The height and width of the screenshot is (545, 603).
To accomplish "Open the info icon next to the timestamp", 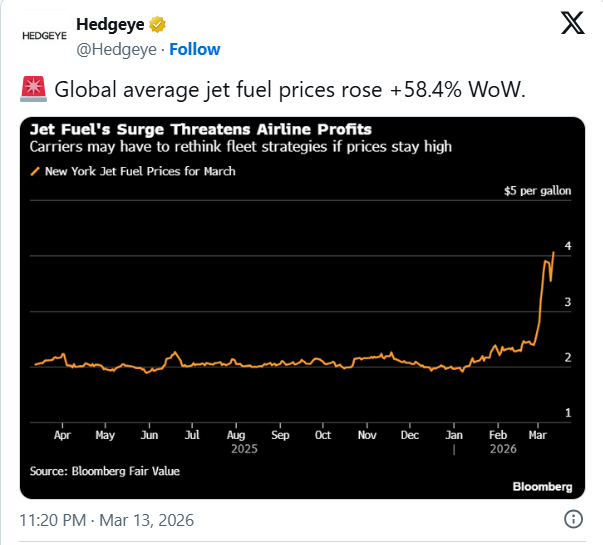I will pyautogui.click(x=574, y=520).
